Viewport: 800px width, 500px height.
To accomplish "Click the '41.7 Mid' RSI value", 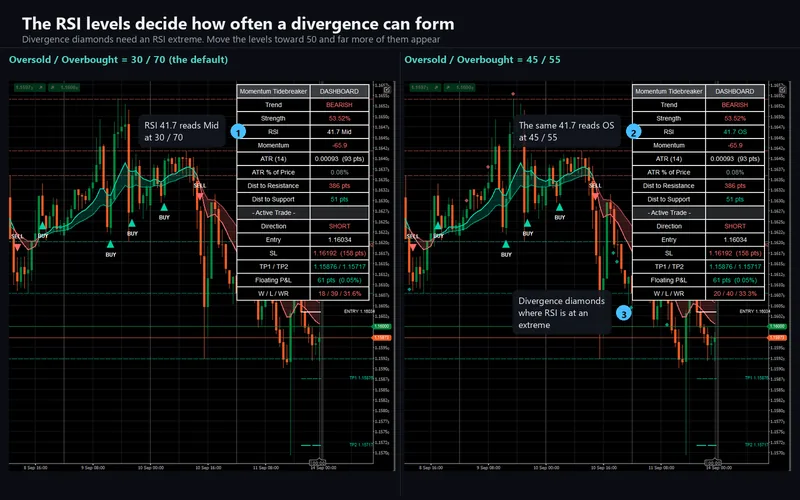I will click(339, 132).
